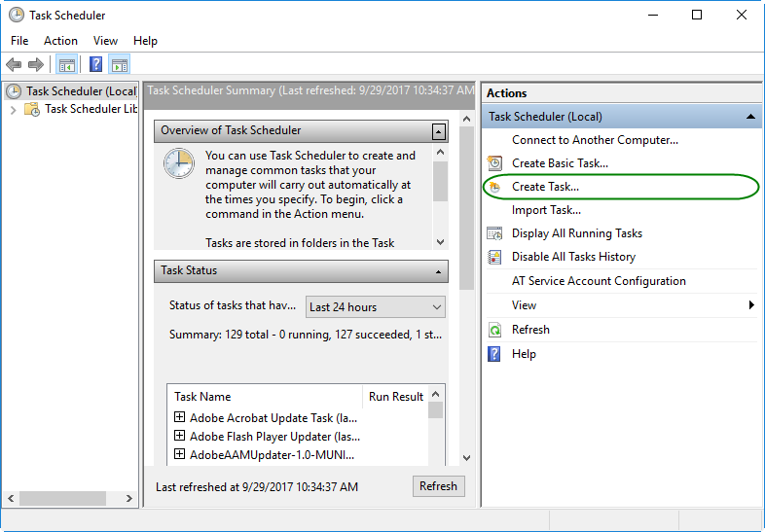Toggle the Show/Hide Action Pane toolbar icon
The image size is (765, 532).
tap(120, 64)
